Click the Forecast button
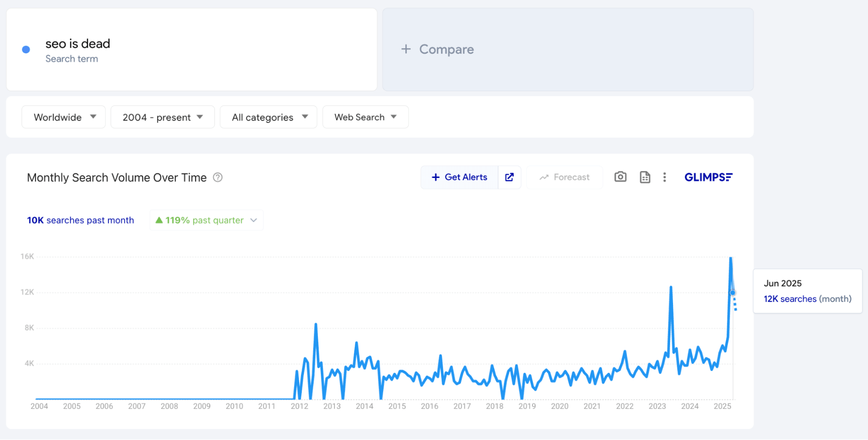This screenshot has height=440, width=868. click(564, 177)
